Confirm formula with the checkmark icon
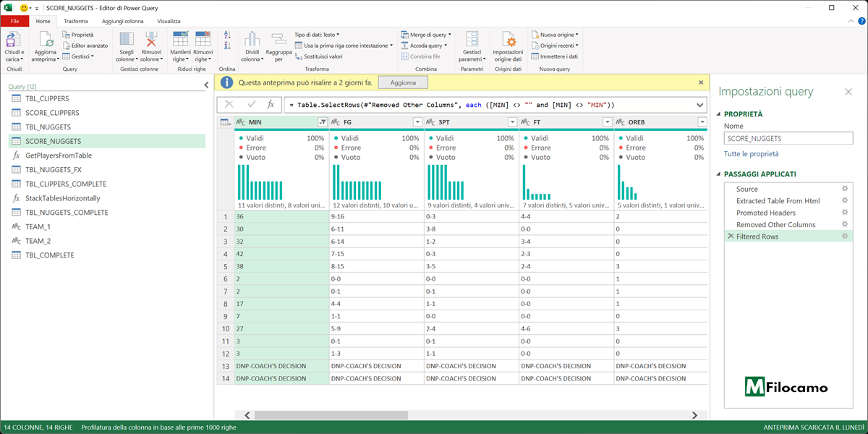 pos(251,105)
